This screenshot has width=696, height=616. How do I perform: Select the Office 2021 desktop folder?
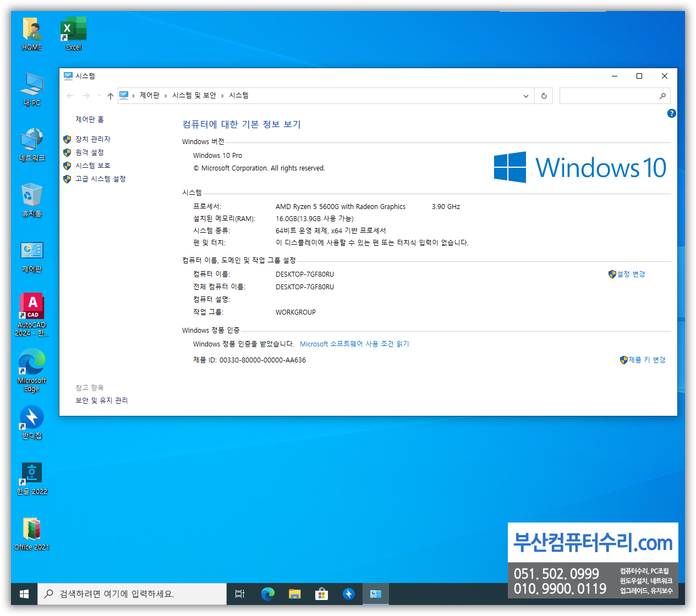32,534
